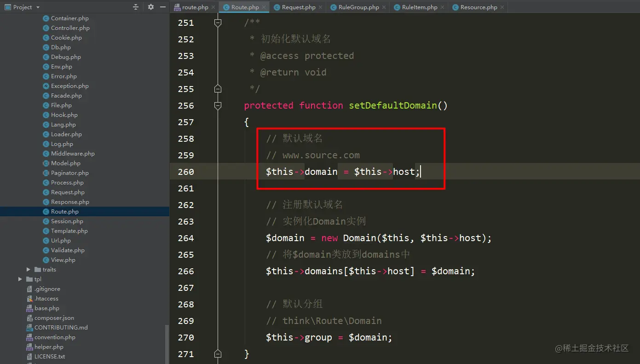Viewport: 640px width, 364px height.
Task: Click View.php class icon
Action: [x=46, y=260]
